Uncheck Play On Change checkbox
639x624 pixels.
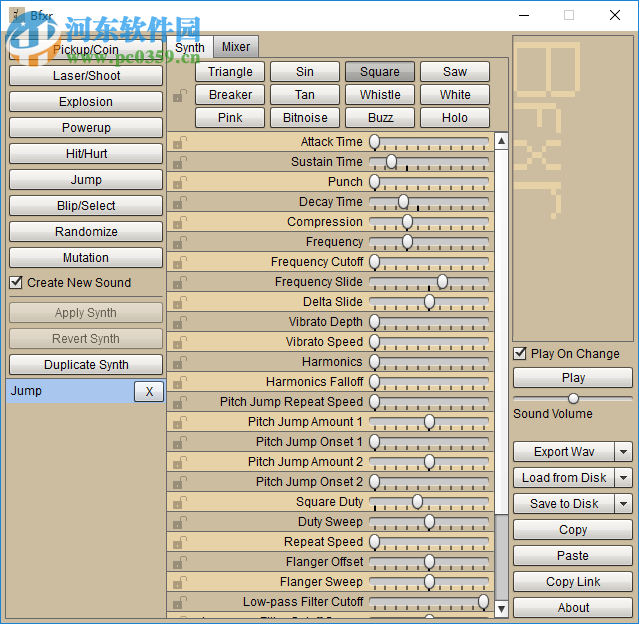coord(520,353)
